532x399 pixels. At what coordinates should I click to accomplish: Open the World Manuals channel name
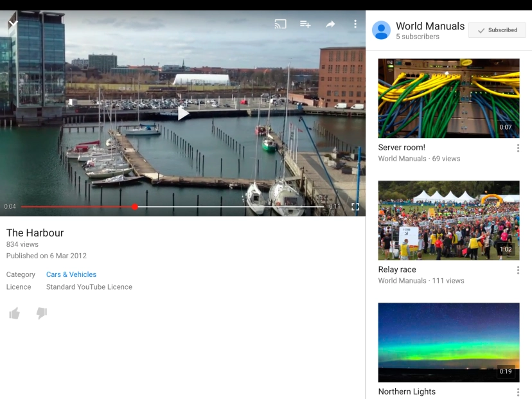click(x=430, y=26)
